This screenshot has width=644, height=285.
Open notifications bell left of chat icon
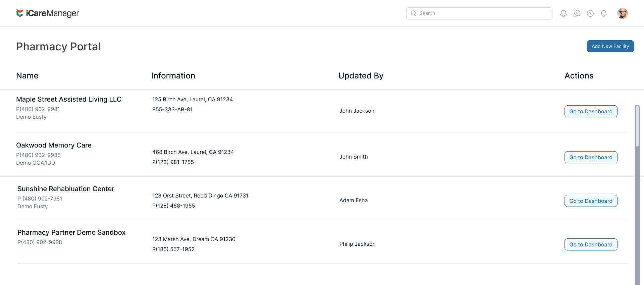pos(563,13)
